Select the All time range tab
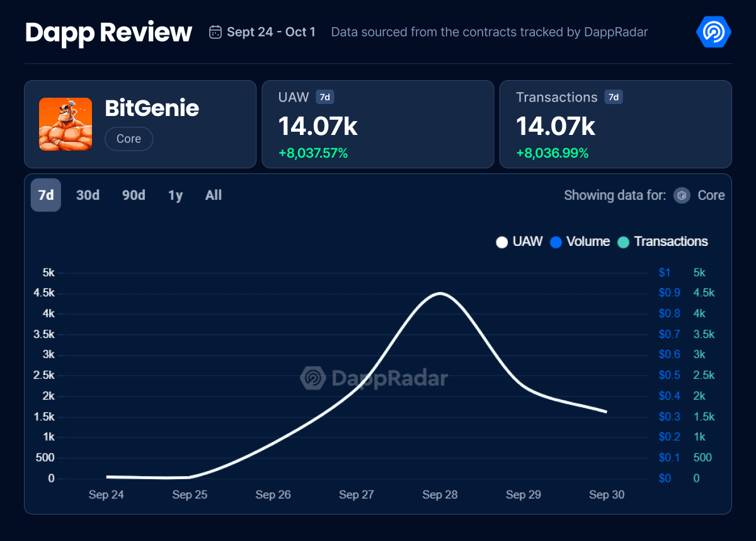The image size is (756, 541). click(213, 195)
